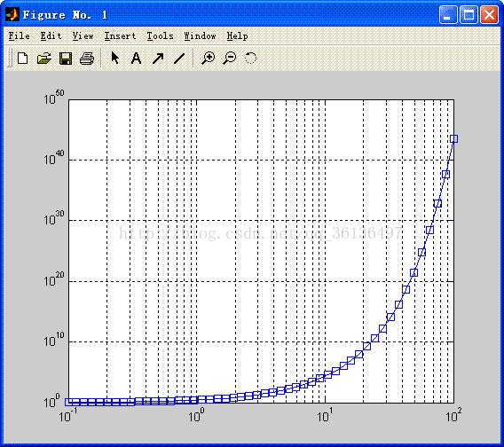Screen dimensions: 504x447
Task: Open the Tools menu
Action: pyautogui.click(x=160, y=35)
